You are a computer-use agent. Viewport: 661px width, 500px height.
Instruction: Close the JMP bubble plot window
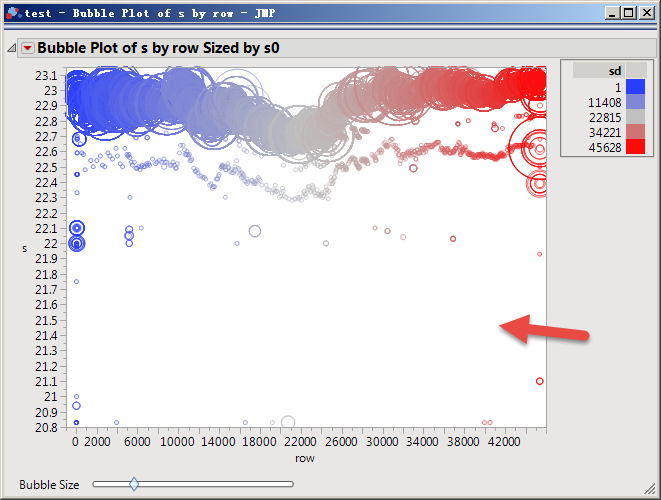coord(646,13)
